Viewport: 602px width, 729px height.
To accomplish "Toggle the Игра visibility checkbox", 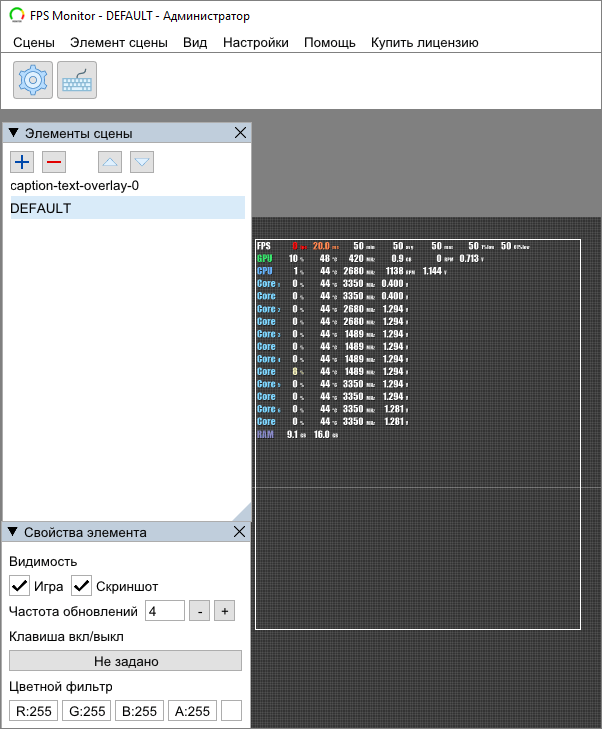I will (20, 586).
